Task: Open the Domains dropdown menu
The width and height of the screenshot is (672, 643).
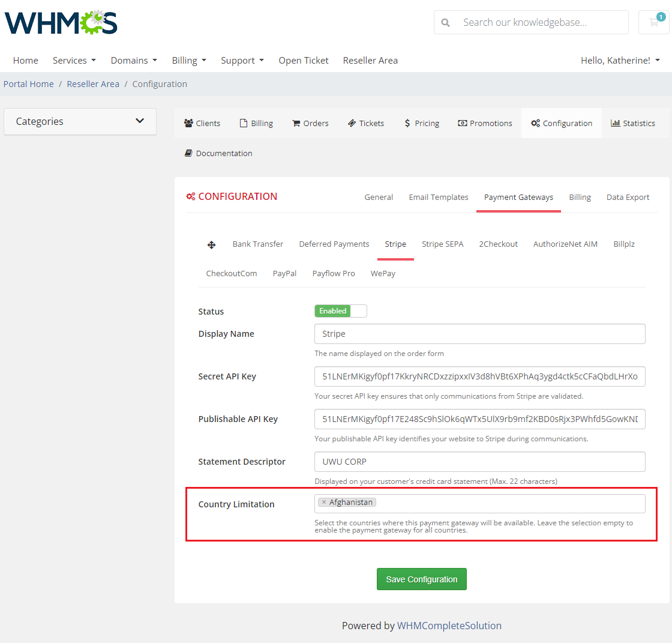Action: 134,61
